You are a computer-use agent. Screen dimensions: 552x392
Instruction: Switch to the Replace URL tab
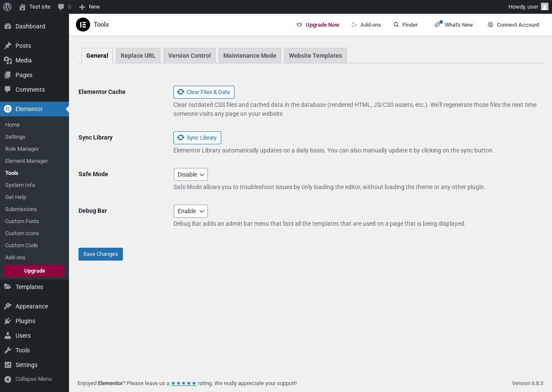[x=138, y=56]
